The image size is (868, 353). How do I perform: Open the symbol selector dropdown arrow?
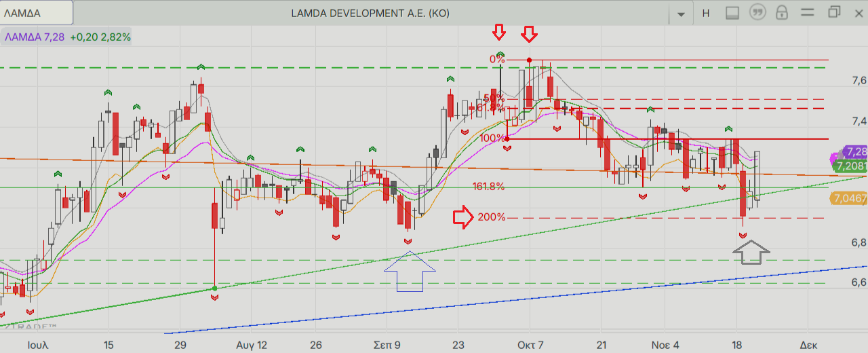682,14
